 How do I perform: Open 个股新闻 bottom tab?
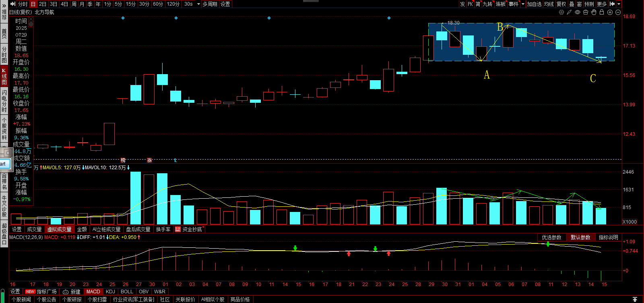[21, 299]
